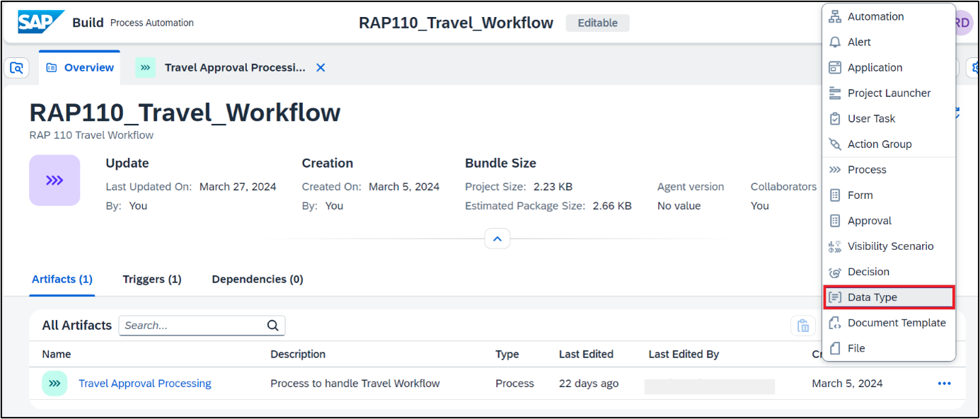Screen dimensions: 980x419
Task: Click the green process icon in artifact row
Action: coord(54,384)
